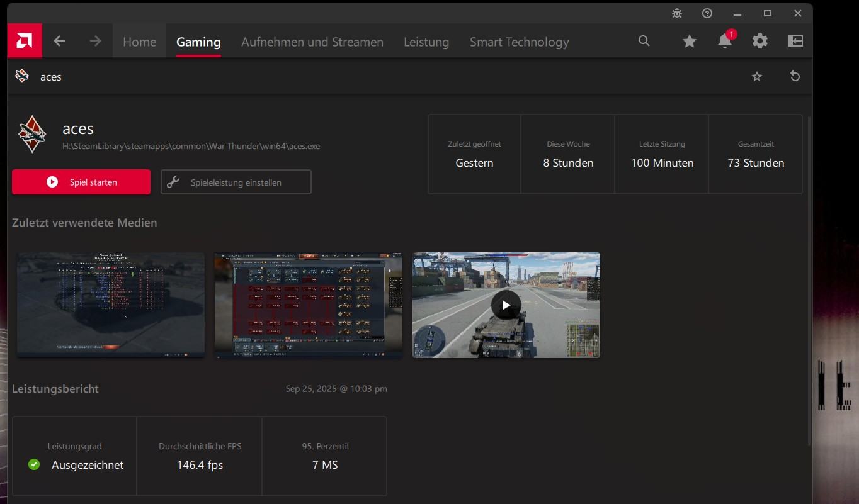Toggle the sidebar panel icon

[x=795, y=42]
